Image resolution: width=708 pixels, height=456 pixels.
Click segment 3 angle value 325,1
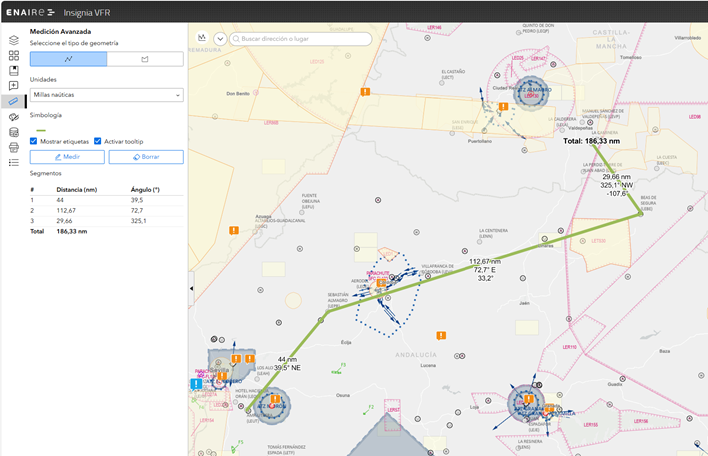click(139, 221)
